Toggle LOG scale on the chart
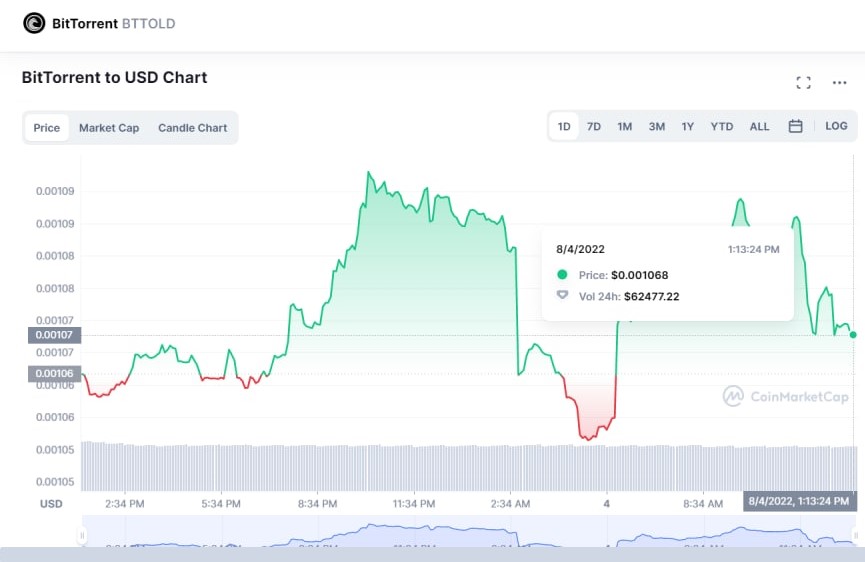 pyautogui.click(x=836, y=126)
